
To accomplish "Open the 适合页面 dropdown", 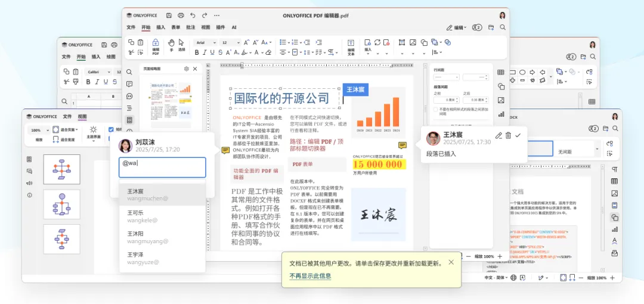I will 66,130.
